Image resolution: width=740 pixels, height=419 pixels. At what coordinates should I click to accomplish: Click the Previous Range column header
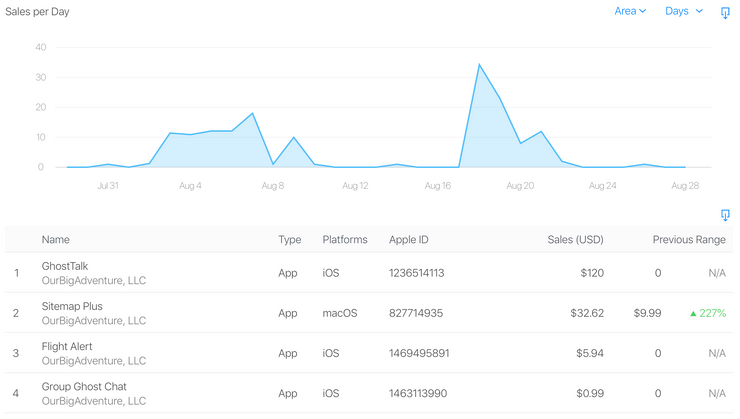689,240
